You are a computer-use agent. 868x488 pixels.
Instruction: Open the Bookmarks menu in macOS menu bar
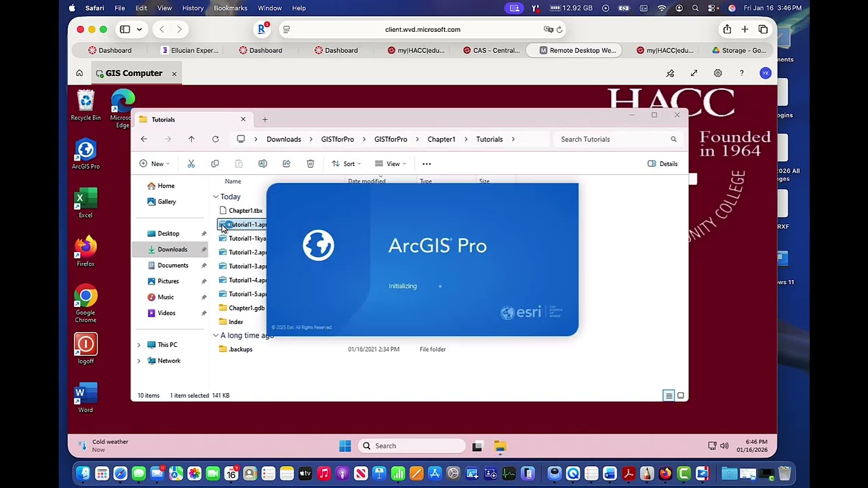[x=231, y=8]
